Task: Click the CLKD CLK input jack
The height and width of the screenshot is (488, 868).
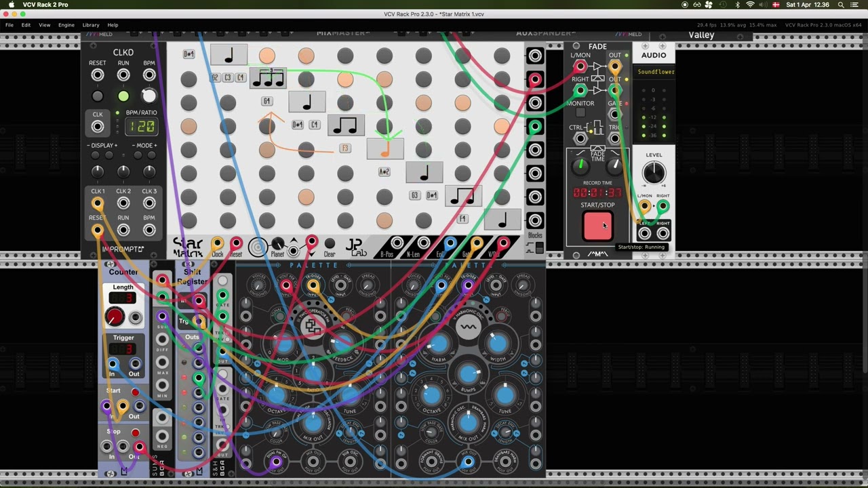Action: click(98, 127)
